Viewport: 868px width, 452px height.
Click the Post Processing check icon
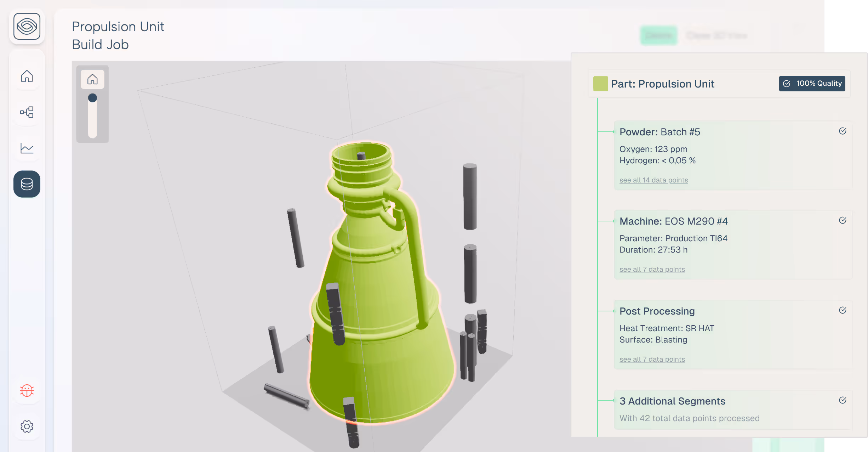pyautogui.click(x=843, y=310)
